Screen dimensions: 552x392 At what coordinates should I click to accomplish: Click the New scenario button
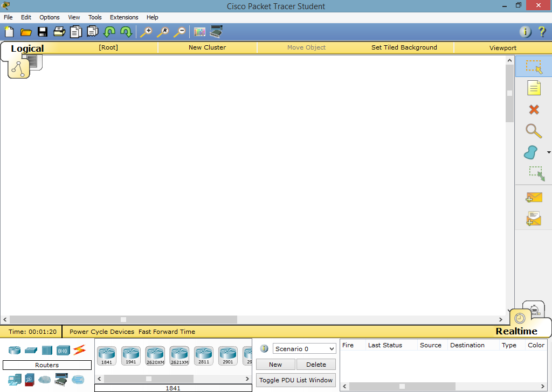click(x=275, y=364)
